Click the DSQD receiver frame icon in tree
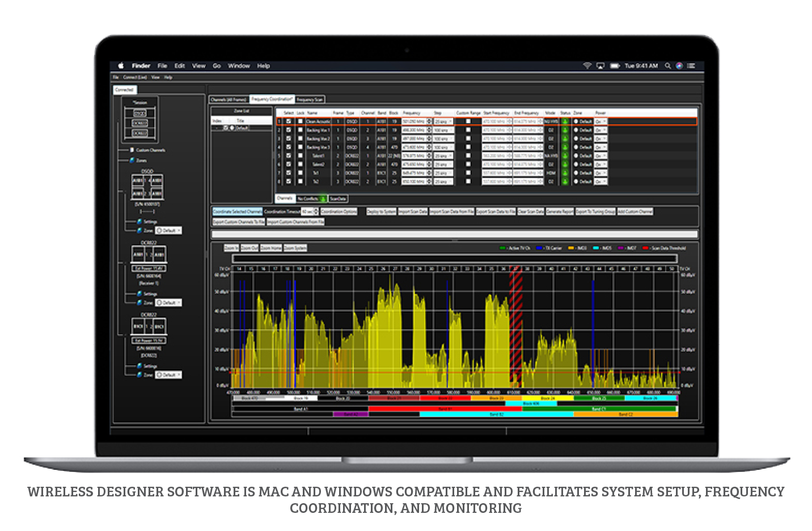812x531 pixels. [147, 187]
